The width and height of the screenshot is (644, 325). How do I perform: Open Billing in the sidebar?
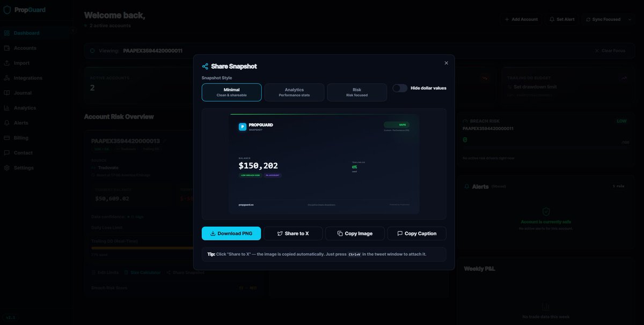36,138
